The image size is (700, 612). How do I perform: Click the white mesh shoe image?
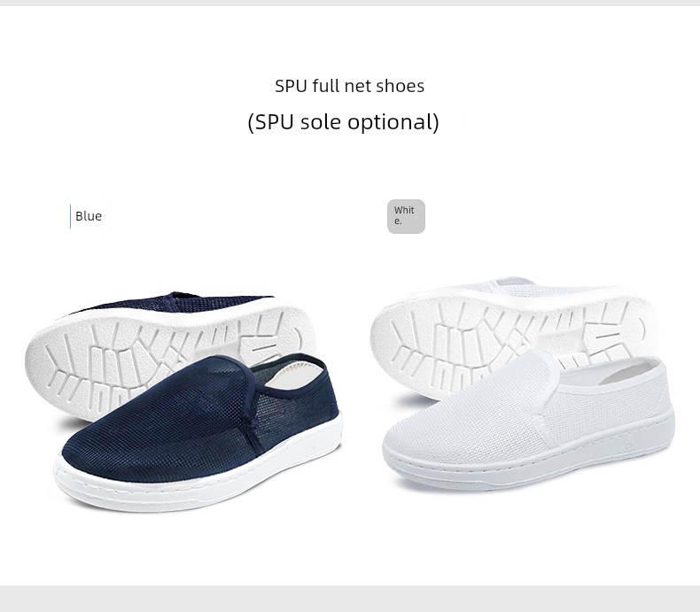click(x=522, y=383)
